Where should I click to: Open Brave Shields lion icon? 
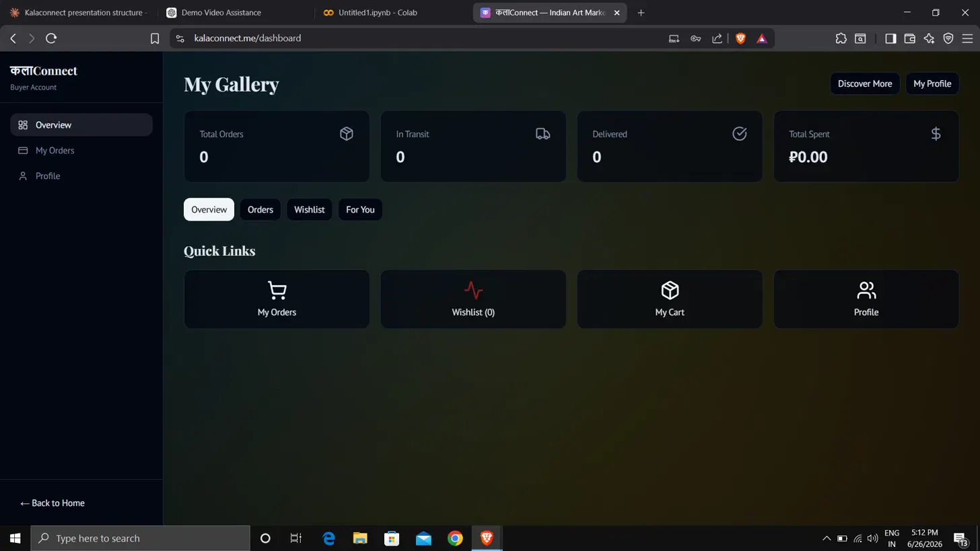tap(740, 38)
